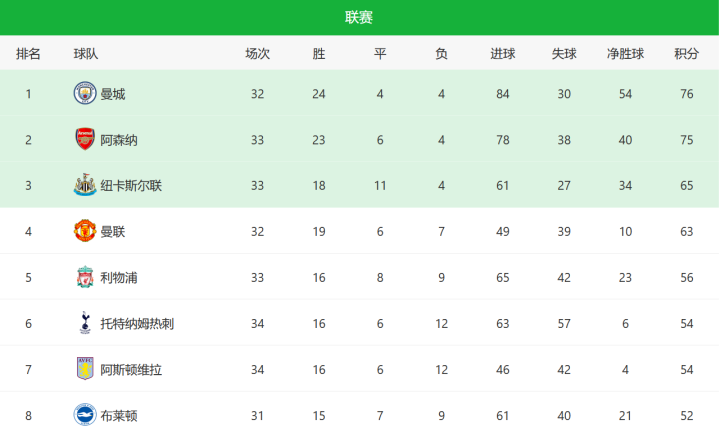720x433 pixels.
Task: Click the 排名 column header
Action: pyautogui.click(x=28, y=54)
